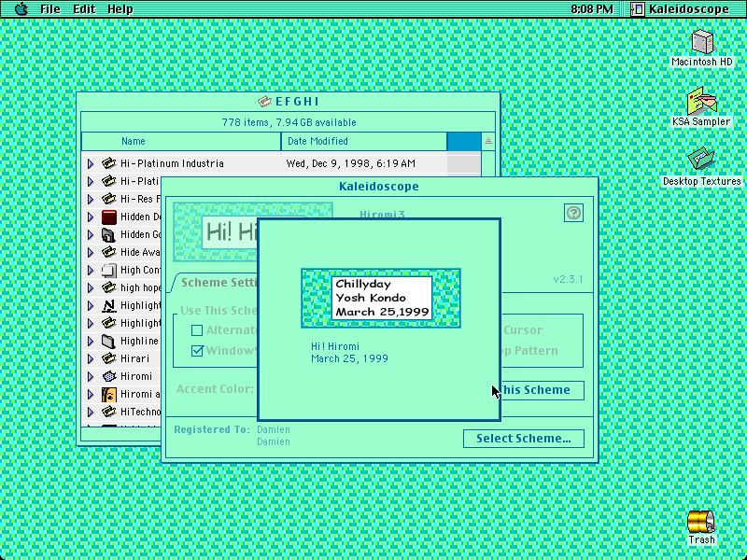Select the High Con document icon
Screen dimensions: 747x560
coord(109,270)
